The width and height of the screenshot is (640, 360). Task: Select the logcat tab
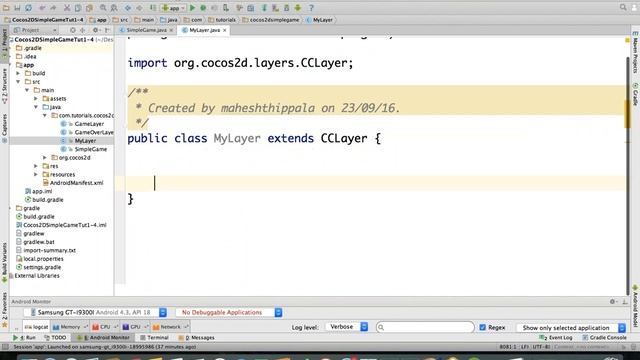(x=36, y=327)
